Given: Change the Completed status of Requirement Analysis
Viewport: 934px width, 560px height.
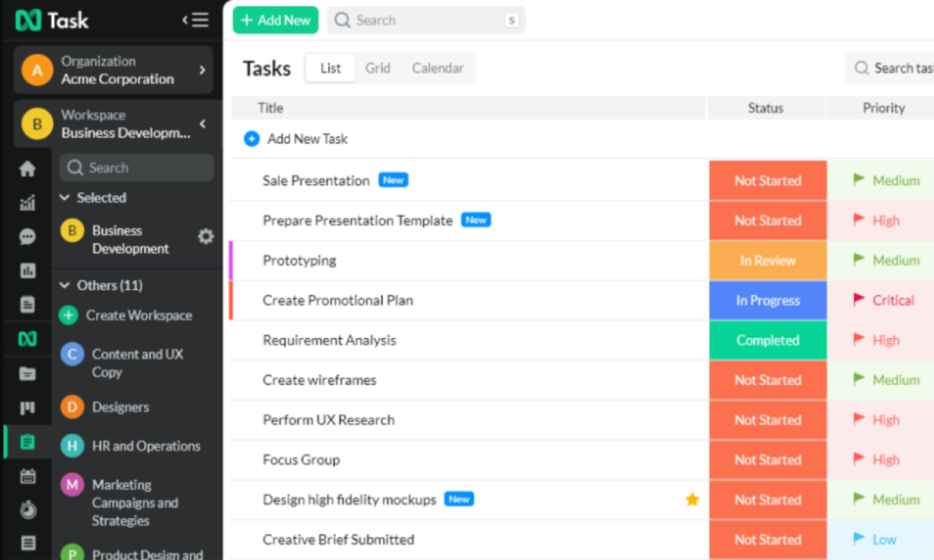Looking at the screenshot, I should tap(767, 340).
